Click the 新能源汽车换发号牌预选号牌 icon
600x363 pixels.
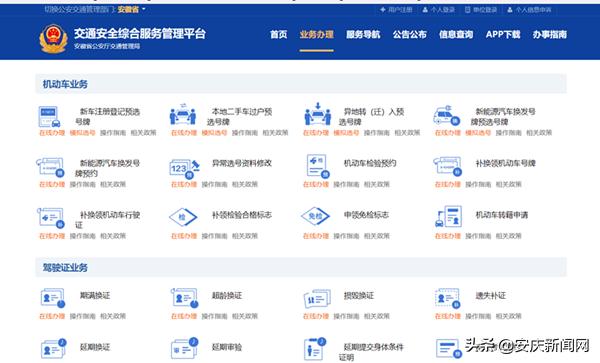447,115
